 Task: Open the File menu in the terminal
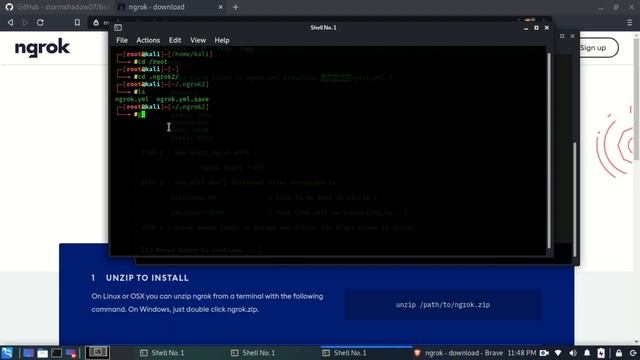click(x=122, y=40)
